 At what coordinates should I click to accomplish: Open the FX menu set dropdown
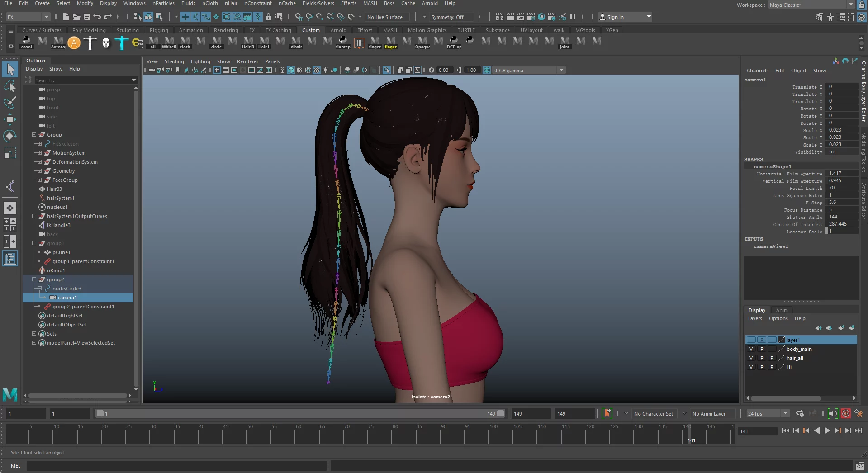pyautogui.click(x=28, y=17)
